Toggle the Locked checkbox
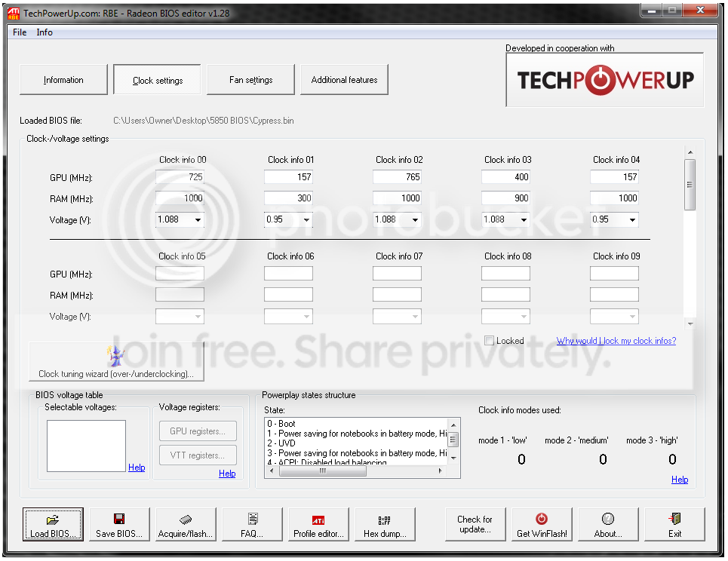The image size is (728, 561). 490,341
